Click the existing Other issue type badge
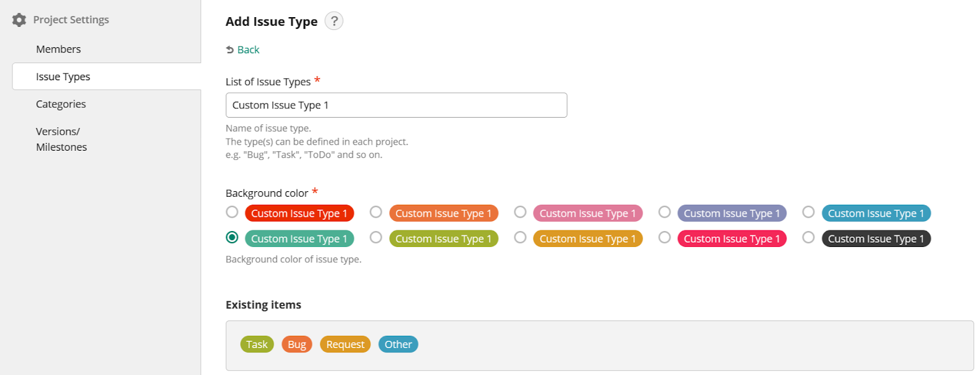This screenshot has width=980, height=375. (x=398, y=344)
